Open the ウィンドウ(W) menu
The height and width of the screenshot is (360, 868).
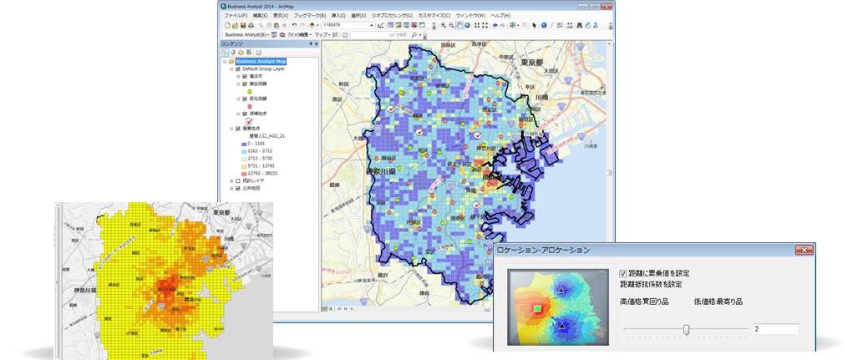[x=470, y=16]
